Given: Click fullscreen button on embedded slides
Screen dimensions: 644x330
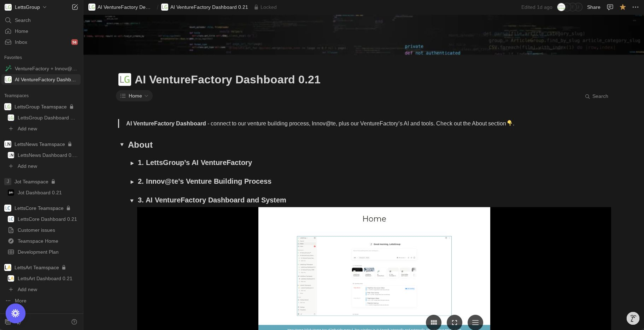Looking at the screenshot, I should (455, 322).
